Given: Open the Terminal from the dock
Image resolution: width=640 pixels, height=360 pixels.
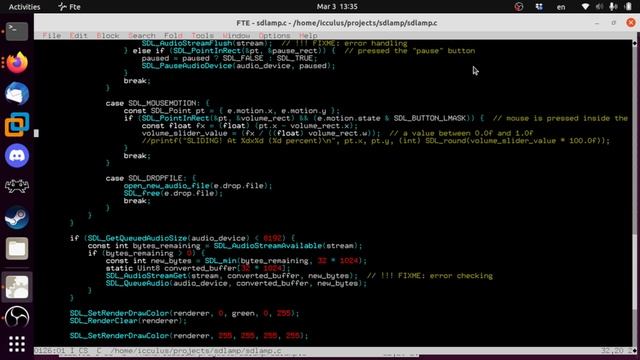Looking at the screenshot, I should point(17,31).
